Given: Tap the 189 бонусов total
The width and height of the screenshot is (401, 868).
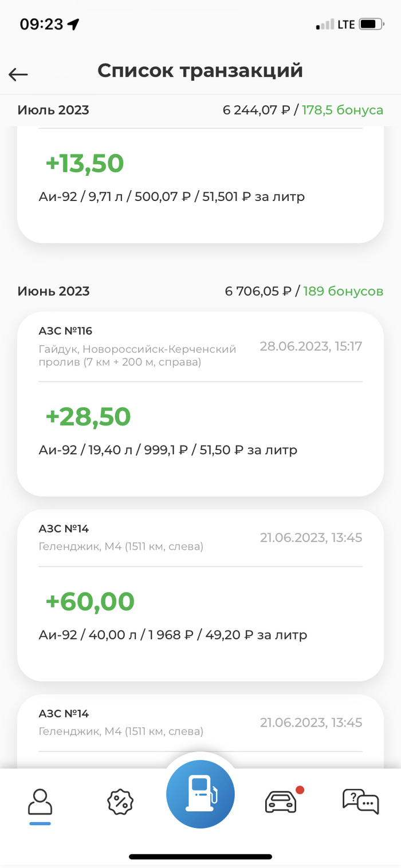Looking at the screenshot, I should tap(343, 291).
